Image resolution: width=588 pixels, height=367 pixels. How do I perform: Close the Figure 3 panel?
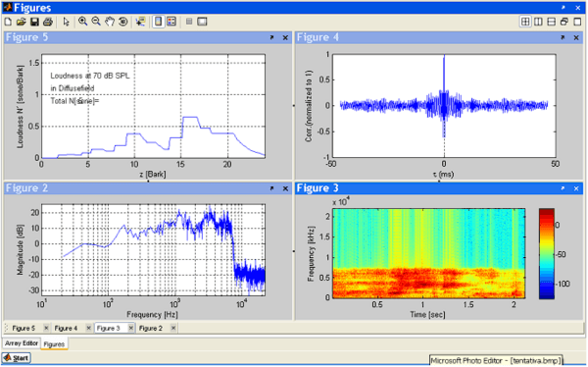pyautogui.click(x=576, y=188)
